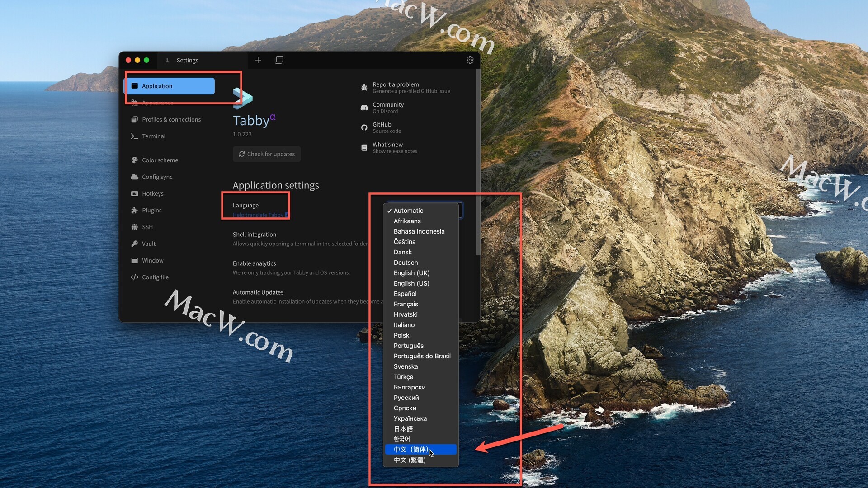The image size is (868, 488).
Task: Click the Hotkeys keyboard icon
Action: click(134, 193)
